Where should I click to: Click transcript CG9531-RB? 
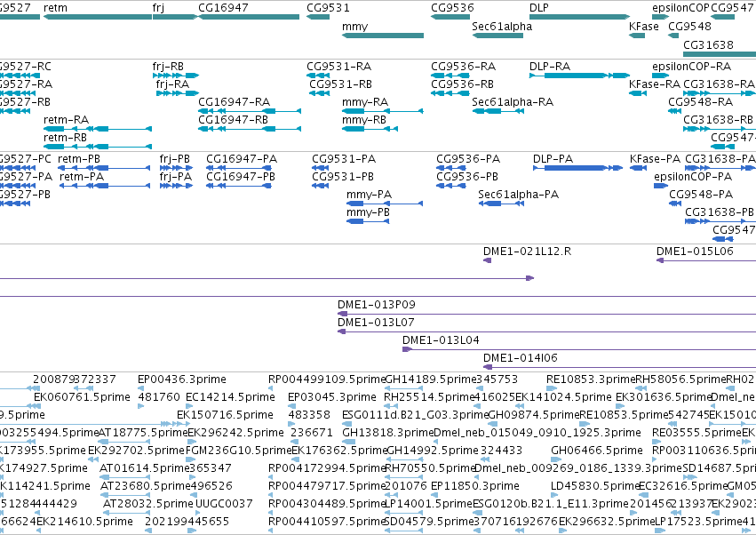click(320, 93)
